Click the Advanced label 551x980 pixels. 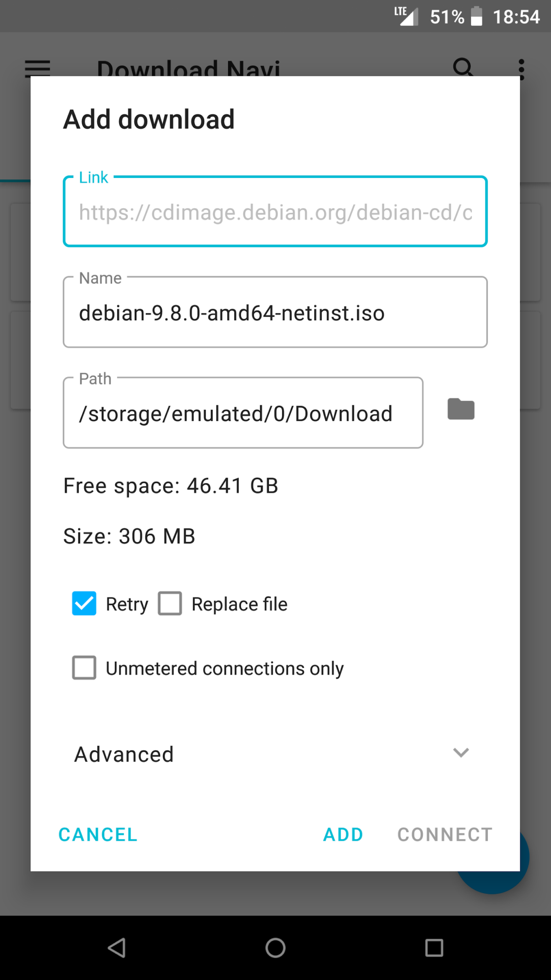click(x=123, y=754)
